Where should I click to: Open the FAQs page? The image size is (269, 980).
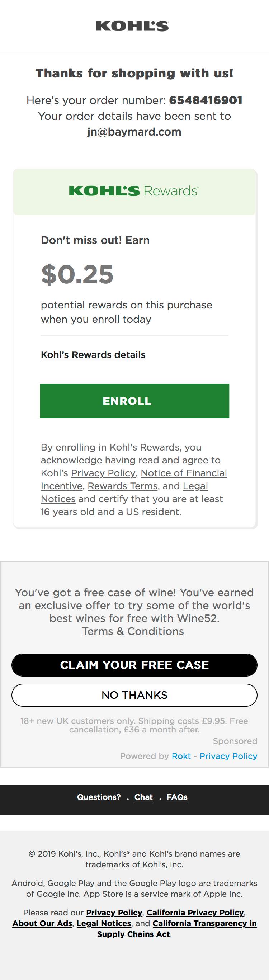177,797
